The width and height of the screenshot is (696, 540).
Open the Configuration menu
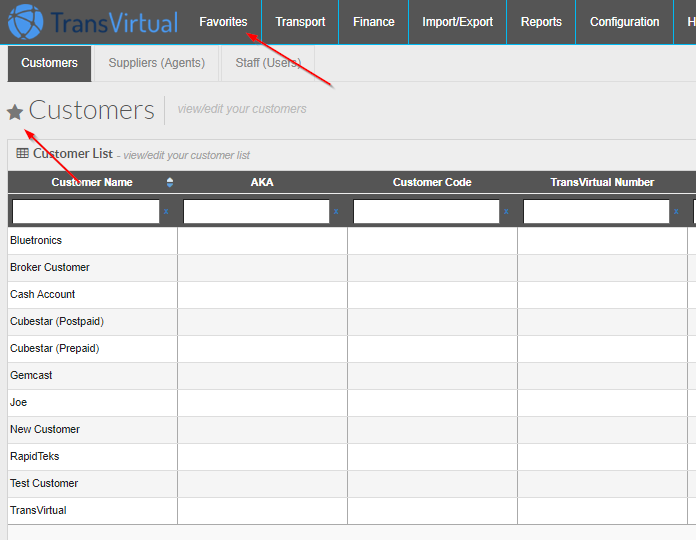tap(624, 22)
